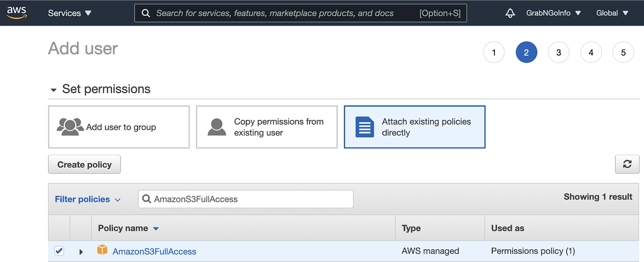
Task: Click the Copy permissions user silhouette icon
Action: [217, 127]
